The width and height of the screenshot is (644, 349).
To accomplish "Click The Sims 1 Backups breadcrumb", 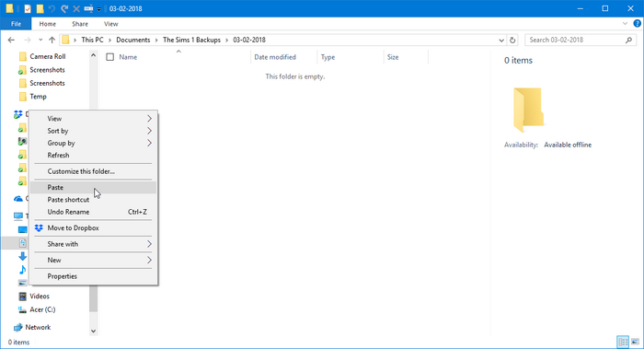I will (x=191, y=40).
